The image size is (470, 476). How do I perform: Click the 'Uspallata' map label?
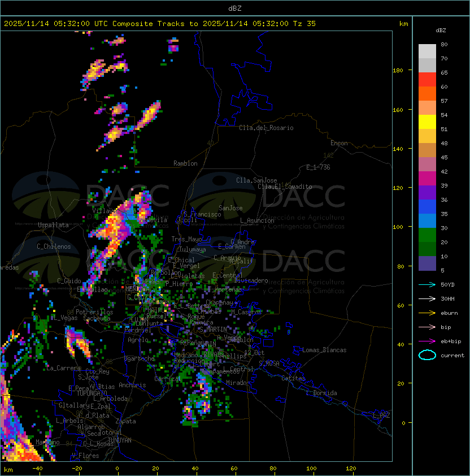tap(54, 225)
